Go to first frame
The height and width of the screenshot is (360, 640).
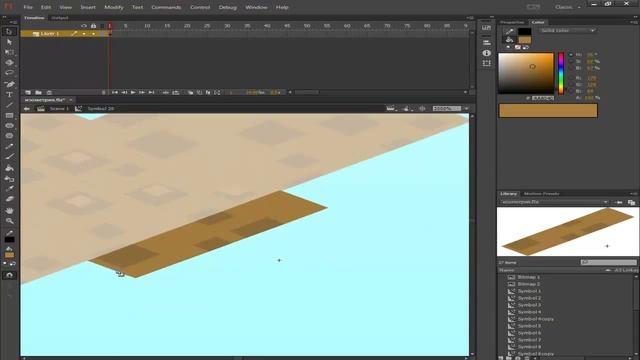[115, 93]
